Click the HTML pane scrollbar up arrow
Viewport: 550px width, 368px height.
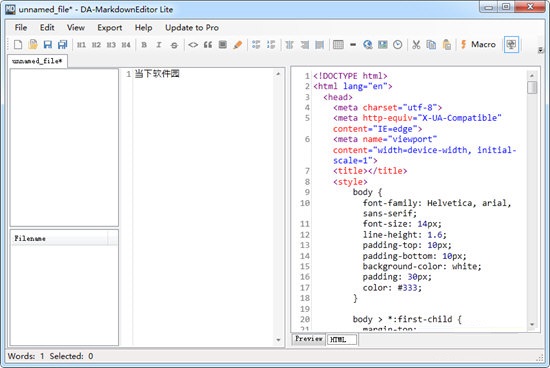tap(532, 75)
